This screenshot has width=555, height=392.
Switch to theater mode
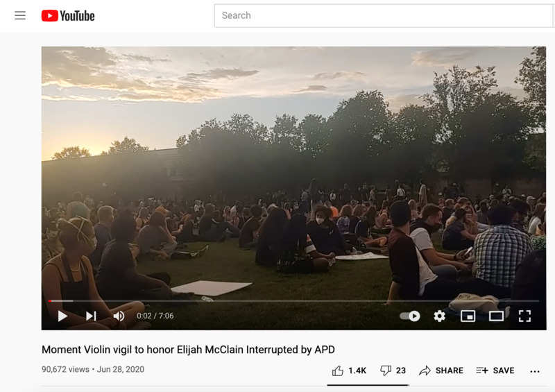point(496,316)
